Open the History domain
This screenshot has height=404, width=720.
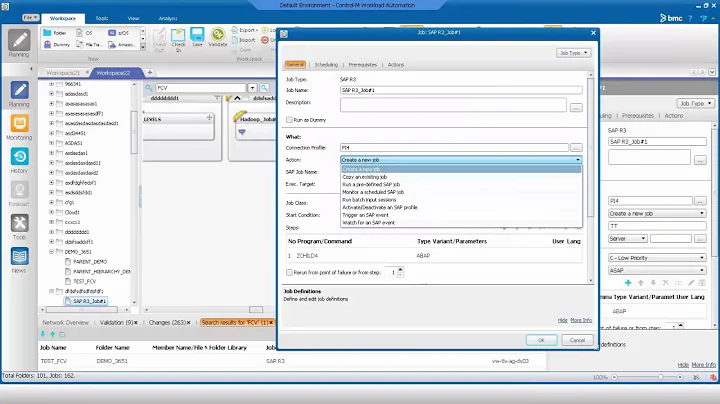click(19, 160)
